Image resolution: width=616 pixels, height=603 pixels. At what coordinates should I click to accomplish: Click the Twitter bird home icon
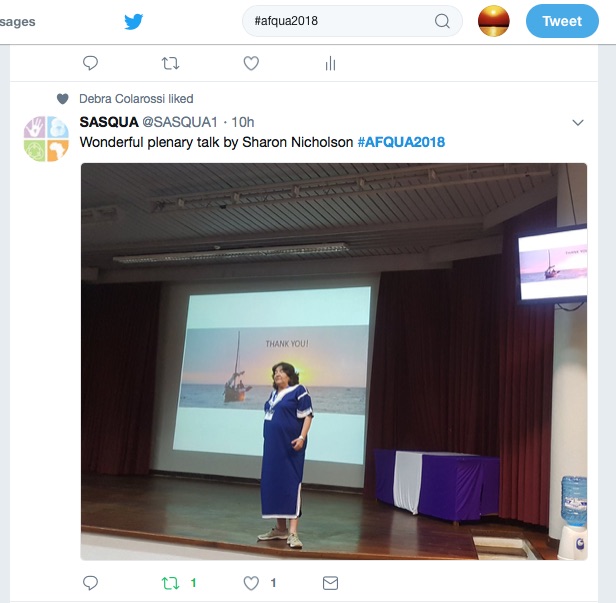point(134,22)
